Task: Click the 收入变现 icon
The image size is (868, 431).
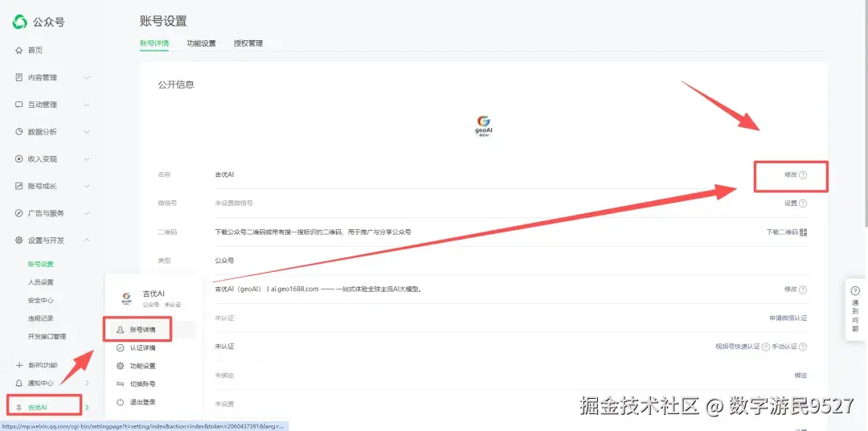Action: [x=19, y=159]
